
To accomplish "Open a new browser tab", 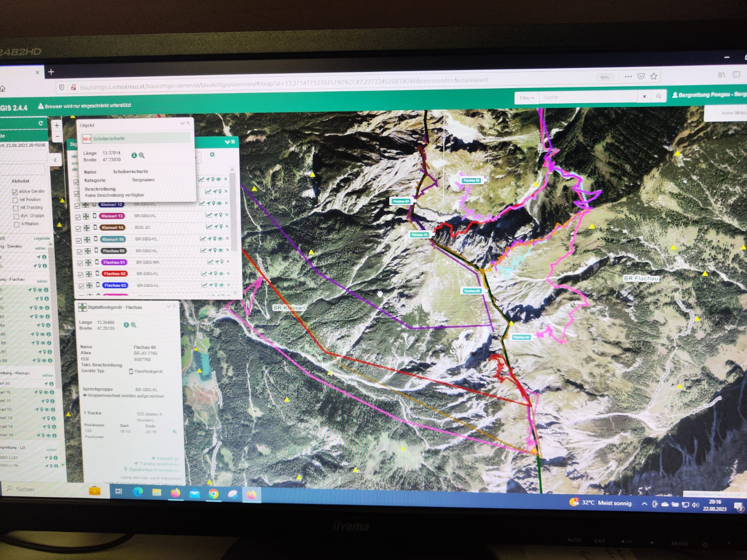I will (x=51, y=72).
